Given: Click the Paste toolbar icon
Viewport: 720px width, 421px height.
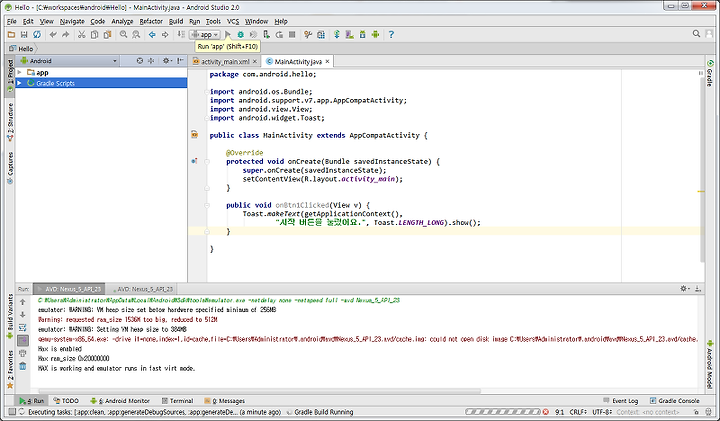Looking at the screenshot, I should 107,34.
